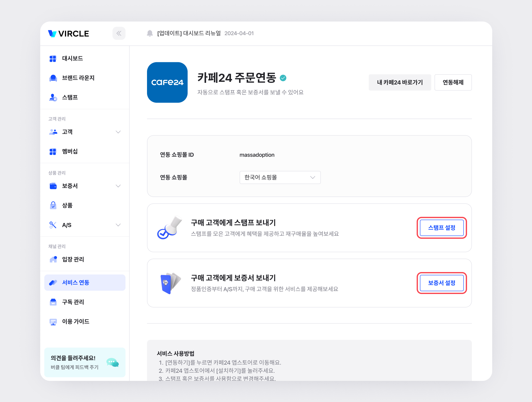Open the 대시보드 dashboard icon
Screen dimensions: 532x402
pos(53,58)
